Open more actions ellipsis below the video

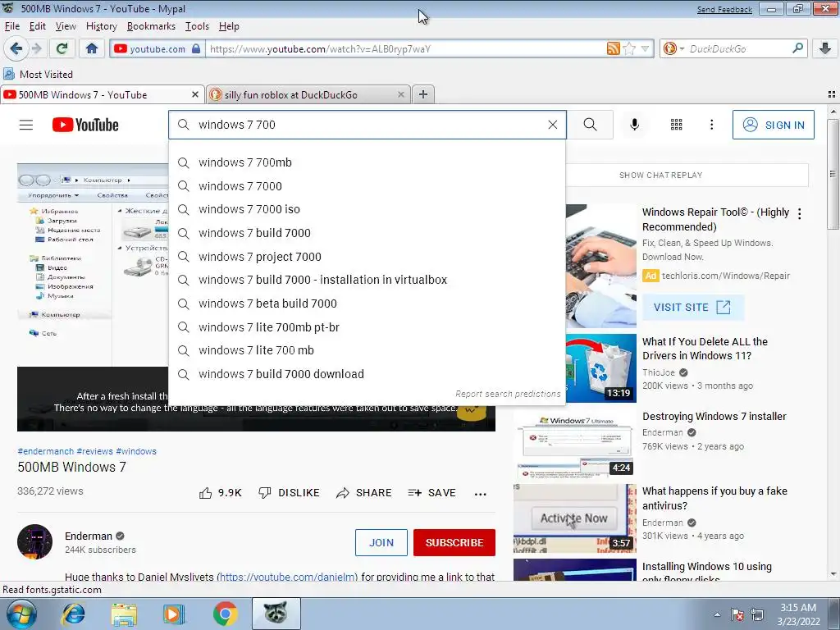(x=481, y=494)
